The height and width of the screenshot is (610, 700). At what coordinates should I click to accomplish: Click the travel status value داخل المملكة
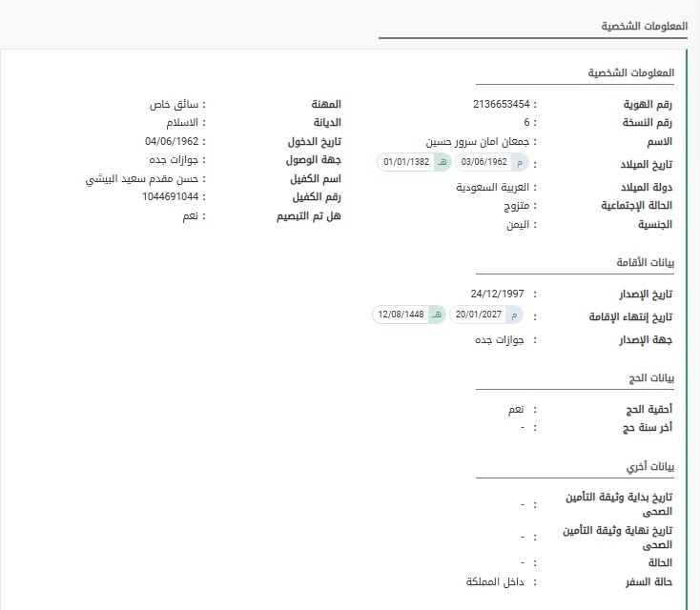(x=494, y=581)
